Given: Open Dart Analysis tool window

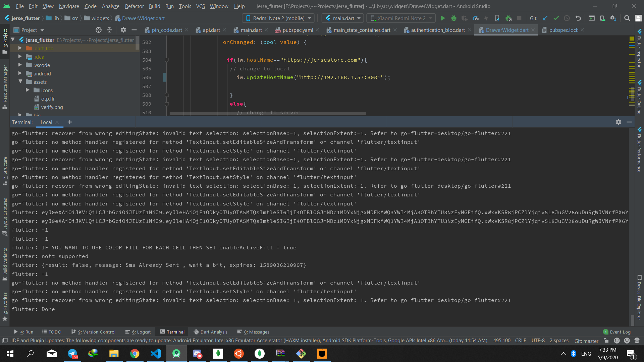Looking at the screenshot, I should (x=210, y=332).
